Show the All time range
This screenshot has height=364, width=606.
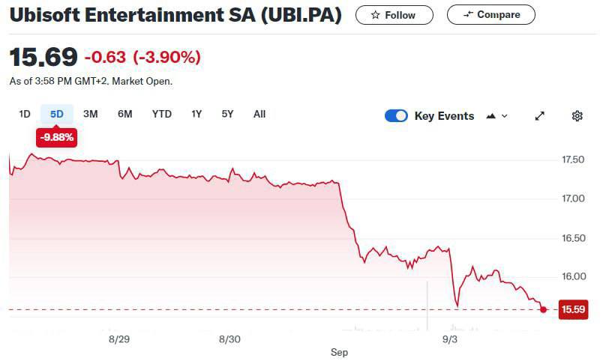[259, 114]
